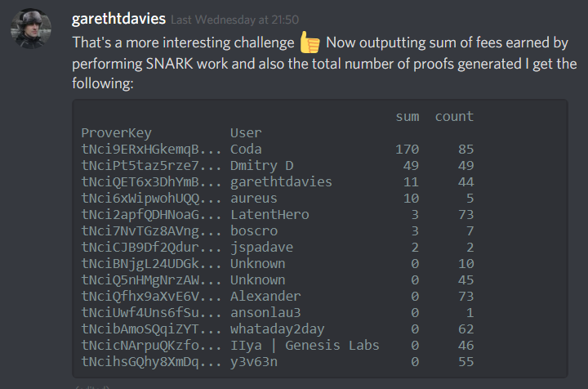Click the aureus row
This screenshot has height=389, width=588.
point(278,198)
